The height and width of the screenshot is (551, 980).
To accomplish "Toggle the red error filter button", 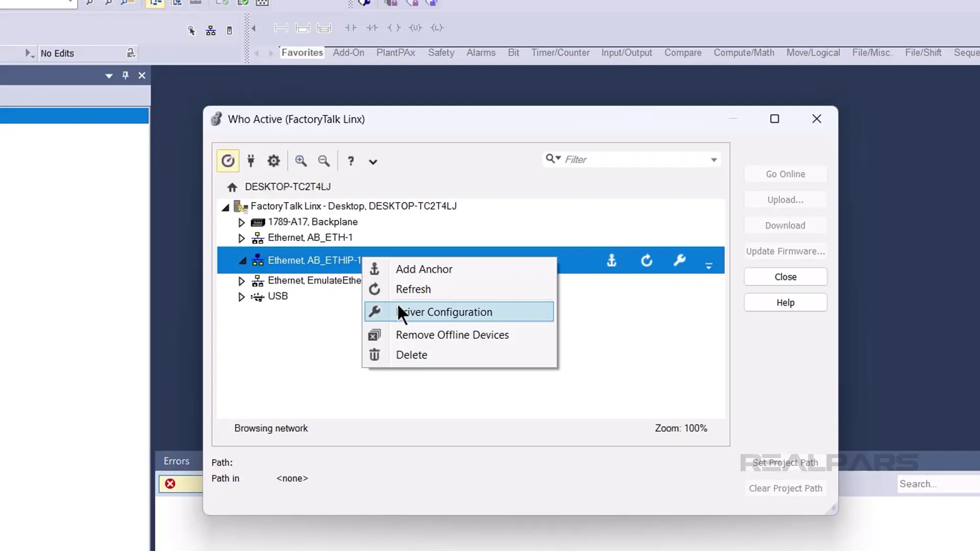I will pyautogui.click(x=180, y=484).
